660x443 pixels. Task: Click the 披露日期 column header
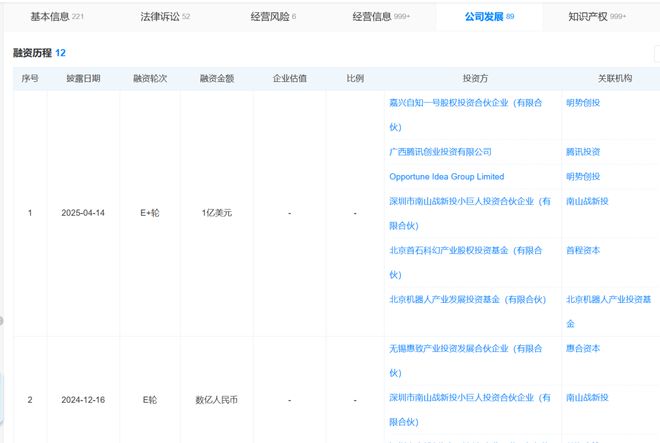pyautogui.click(x=83, y=78)
